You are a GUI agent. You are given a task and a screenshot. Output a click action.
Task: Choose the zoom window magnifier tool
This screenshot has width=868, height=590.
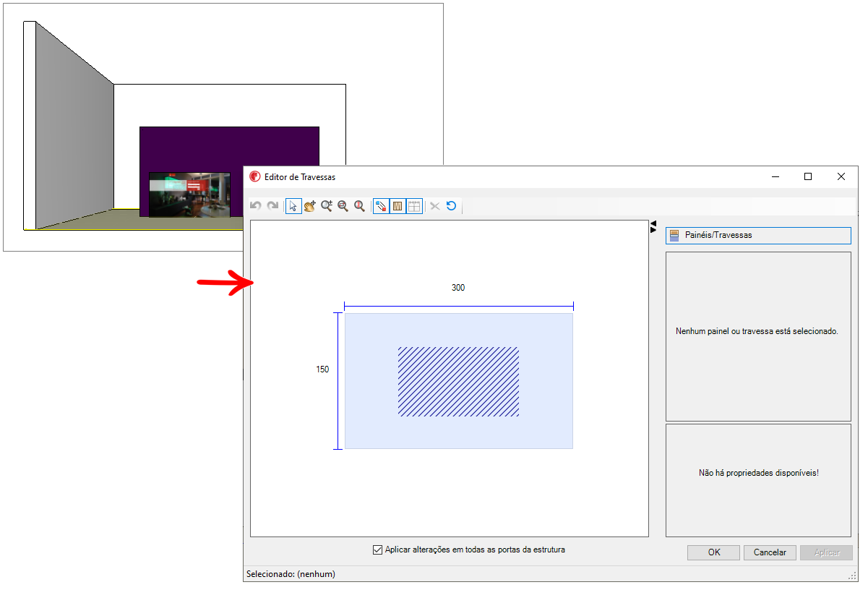[343, 206]
